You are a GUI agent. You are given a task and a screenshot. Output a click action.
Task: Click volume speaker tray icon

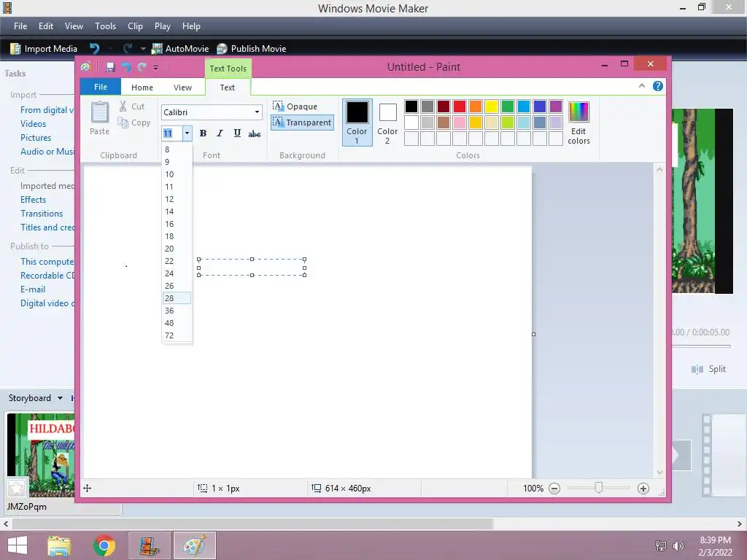[x=678, y=546]
